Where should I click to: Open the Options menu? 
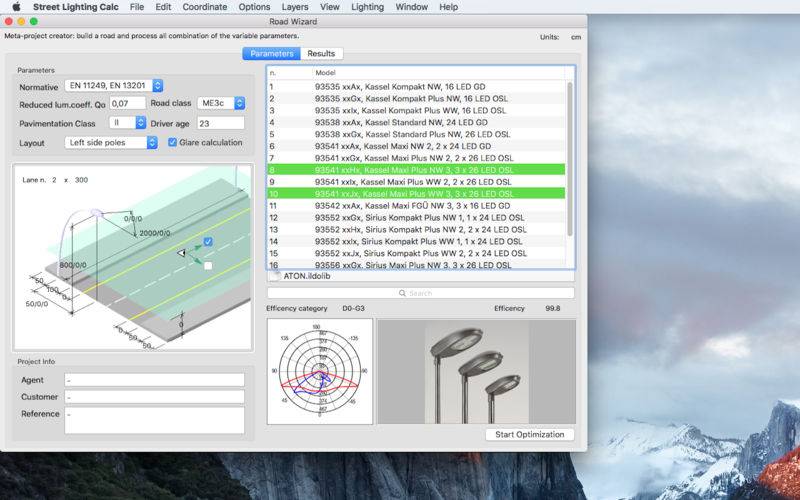(x=254, y=7)
